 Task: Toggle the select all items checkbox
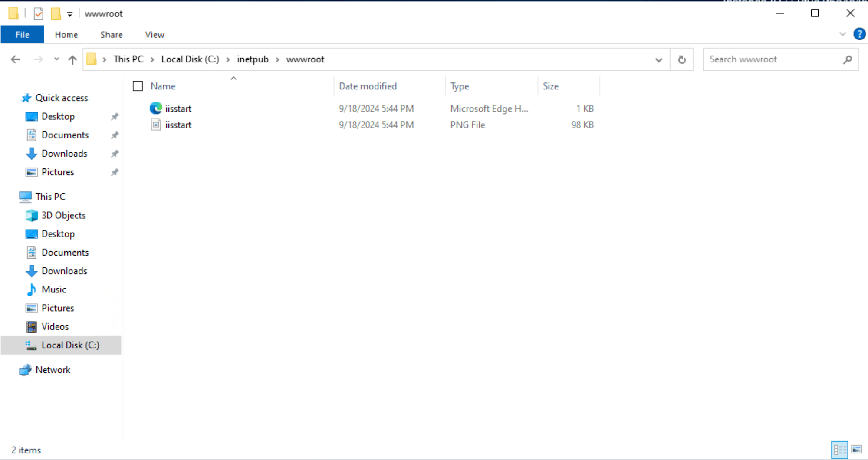point(138,86)
